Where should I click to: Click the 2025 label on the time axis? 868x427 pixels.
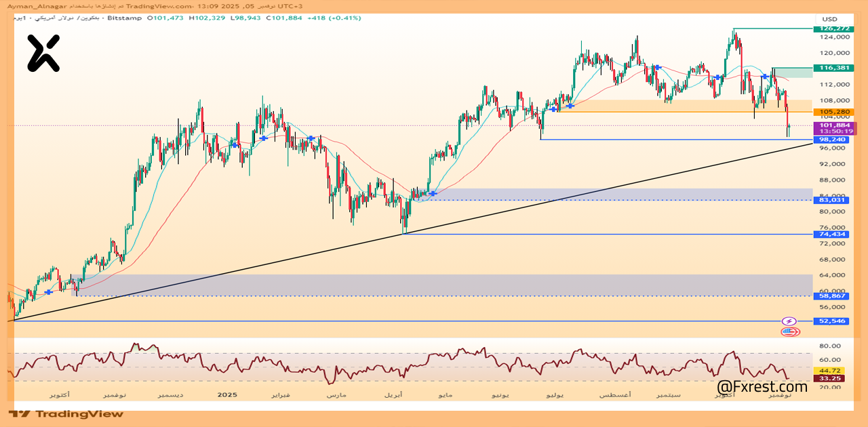click(226, 394)
